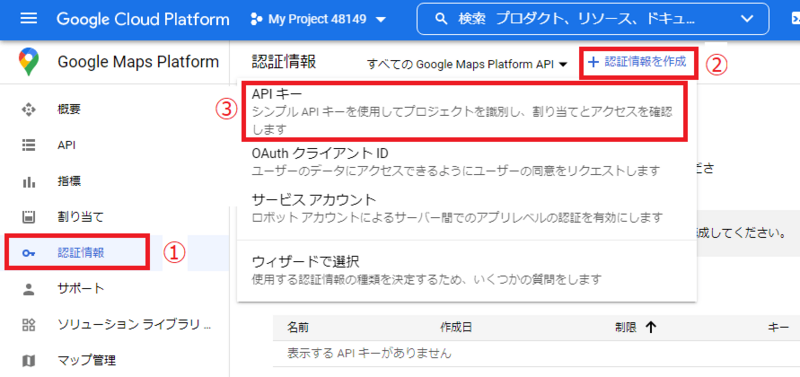The image size is (800, 377).
Task: Click the 概要 overview icon in sidebar
Action: 29,109
